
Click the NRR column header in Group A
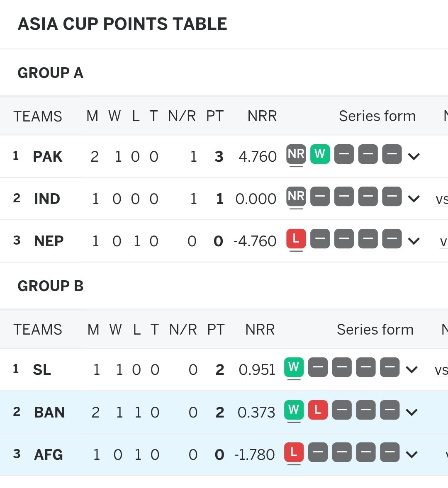[x=262, y=116]
